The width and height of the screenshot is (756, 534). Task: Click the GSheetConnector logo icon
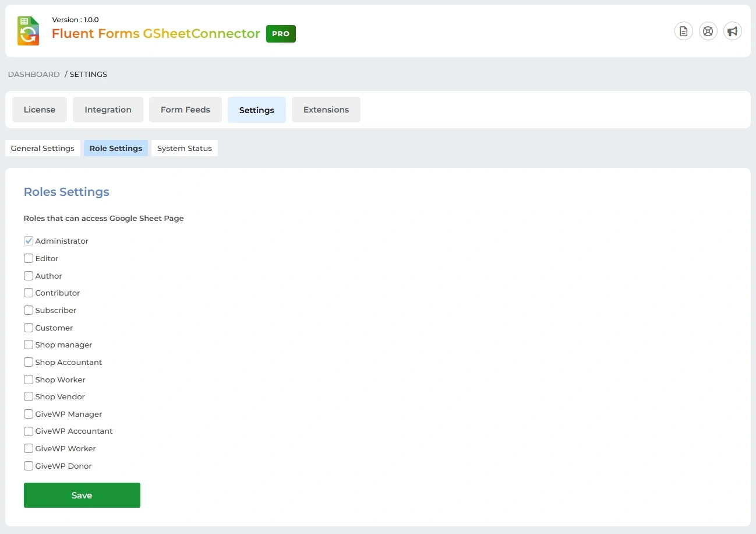point(28,31)
